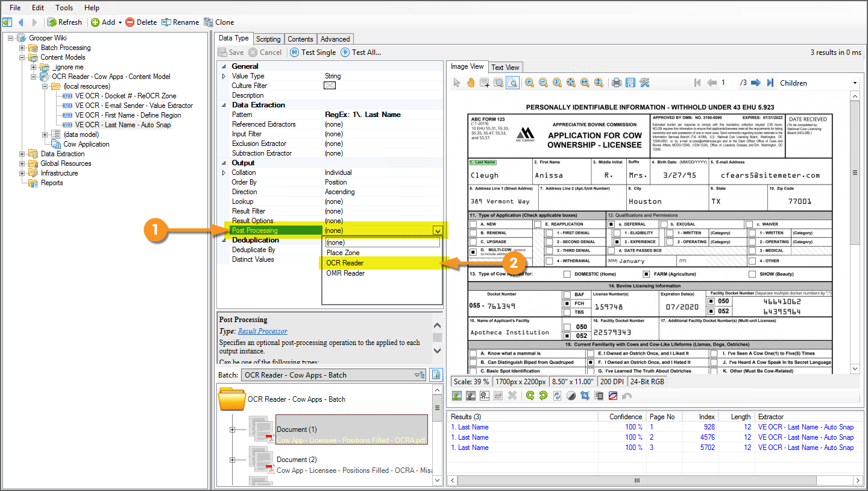The image size is (868, 491).
Task: Click the viewer settings wrench icon
Action: click(644, 83)
